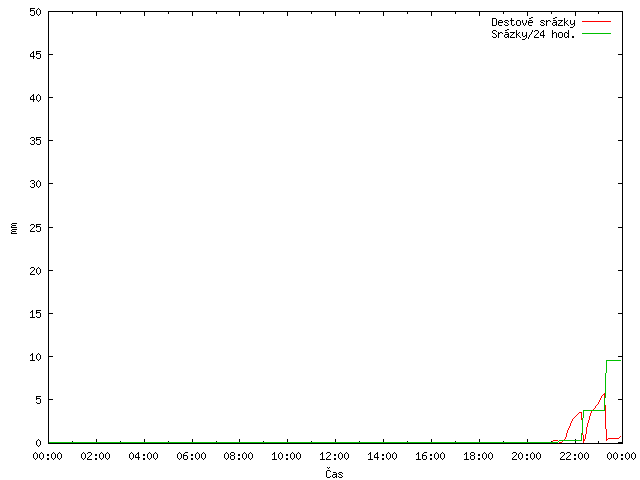Screen dimensions: 640x480
Task: Click the 22:00 time label
Action: [574, 456]
